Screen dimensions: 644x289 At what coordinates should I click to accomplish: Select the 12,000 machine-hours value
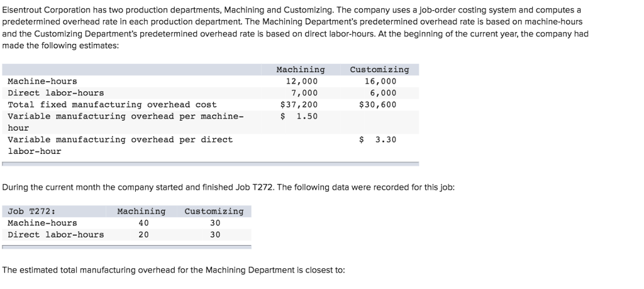[x=302, y=81]
